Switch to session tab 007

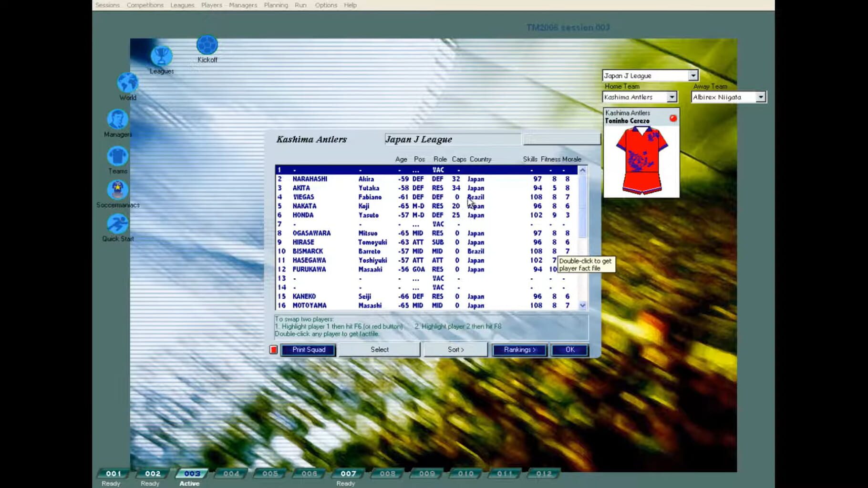[348, 474]
